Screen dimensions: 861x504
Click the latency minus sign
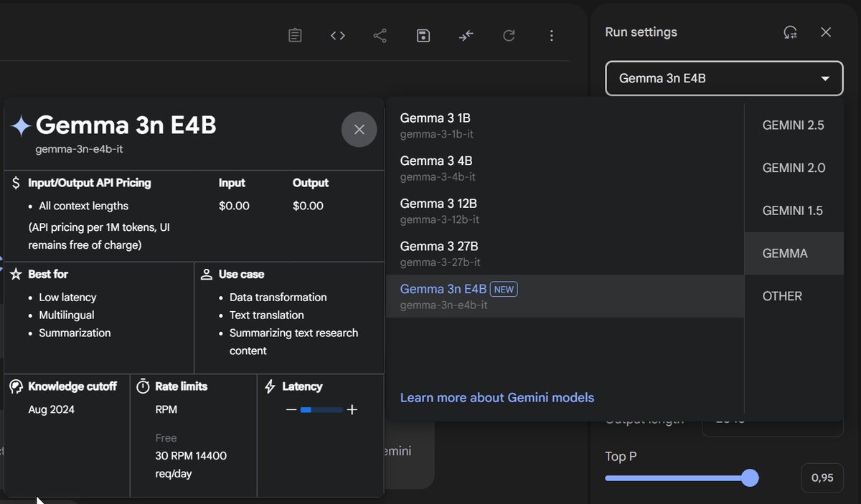pyautogui.click(x=291, y=410)
